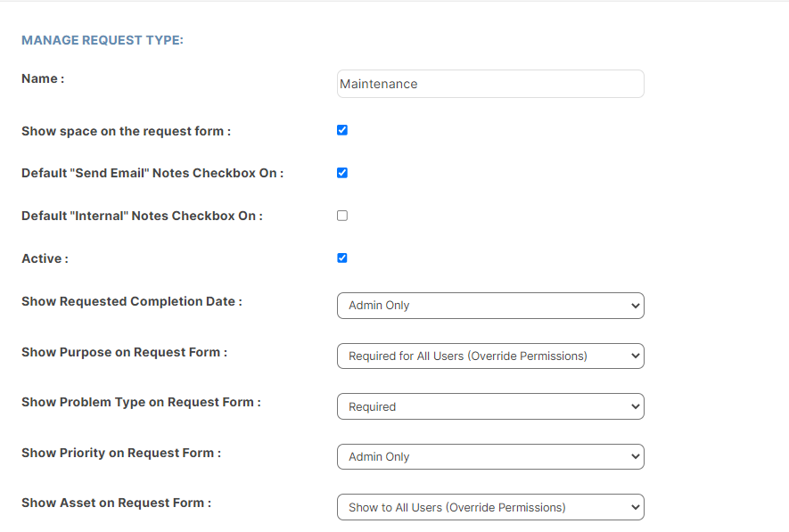This screenshot has height=532, width=789.
Task: Disable default Send Email notes checkbox
Action: [x=342, y=173]
